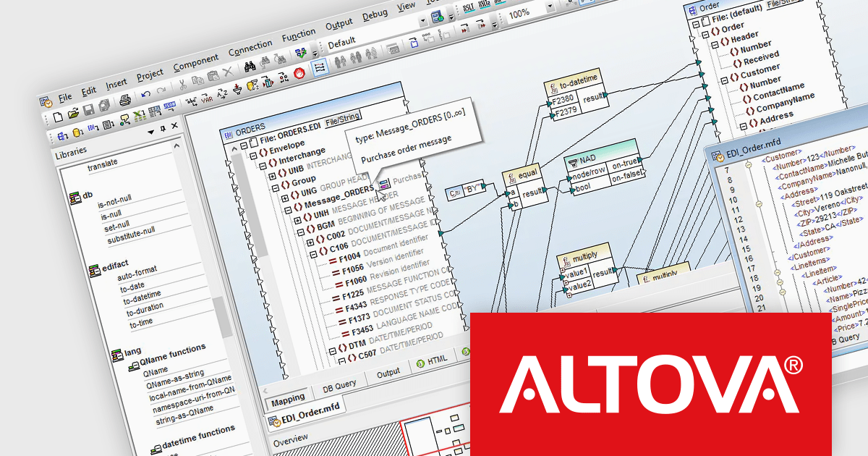The height and width of the screenshot is (456, 868).
Task: Click the funnel Filter icon in toolbar
Action: [237, 88]
